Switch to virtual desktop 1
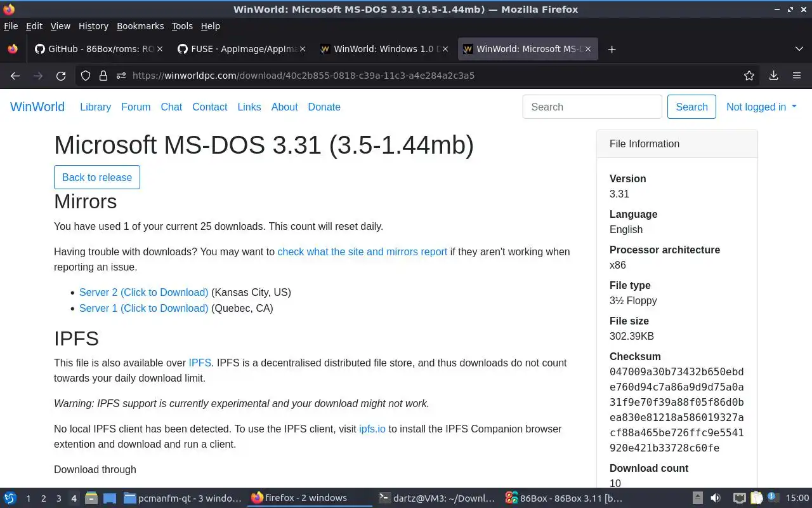This screenshot has height=508, width=812. (x=28, y=498)
